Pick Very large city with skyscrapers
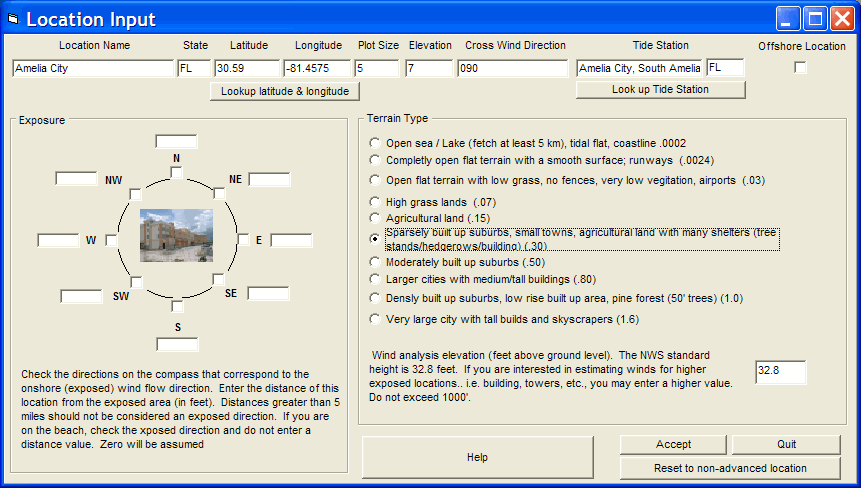The width and height of the screenshot is (861, 488). (x=375, y=320)
